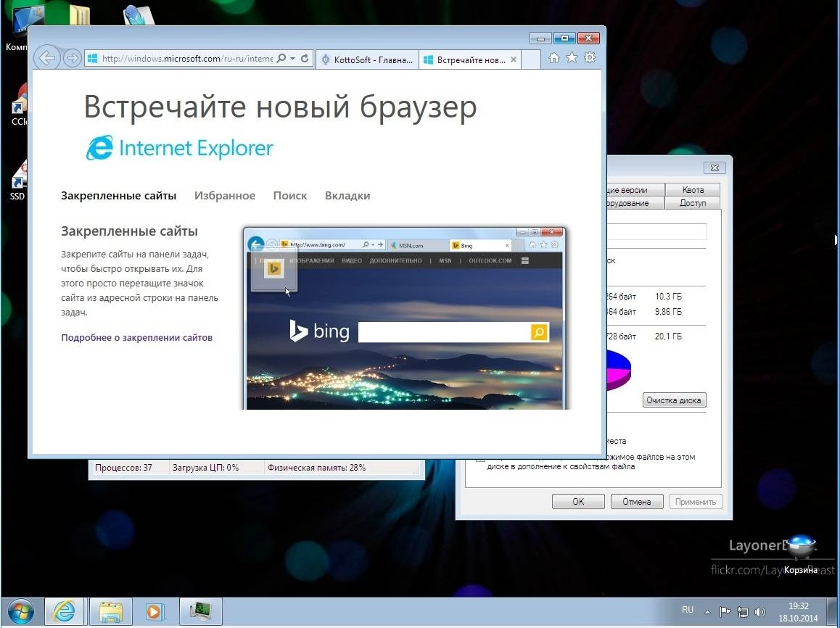840x628 pixels.
Task: Click the Internet Explorer taskbar icon
Action: click(65, 611)
